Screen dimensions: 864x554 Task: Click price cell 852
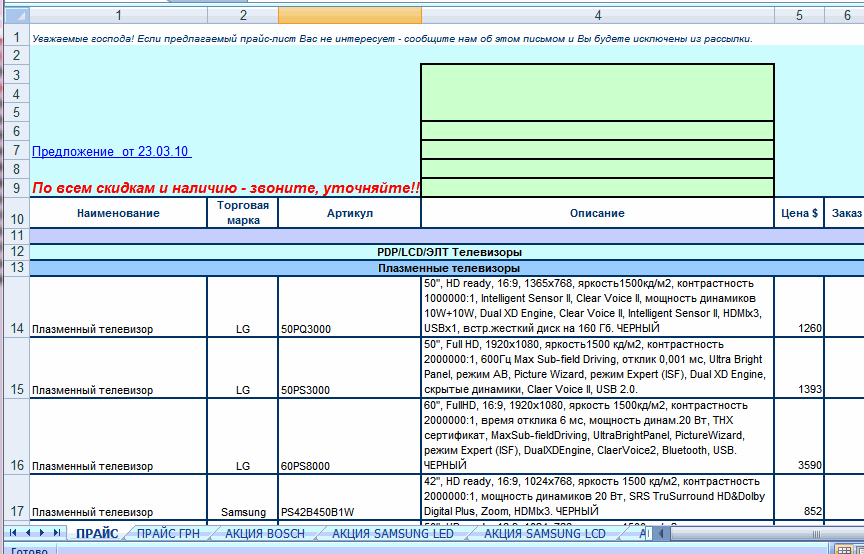[799, 497]
